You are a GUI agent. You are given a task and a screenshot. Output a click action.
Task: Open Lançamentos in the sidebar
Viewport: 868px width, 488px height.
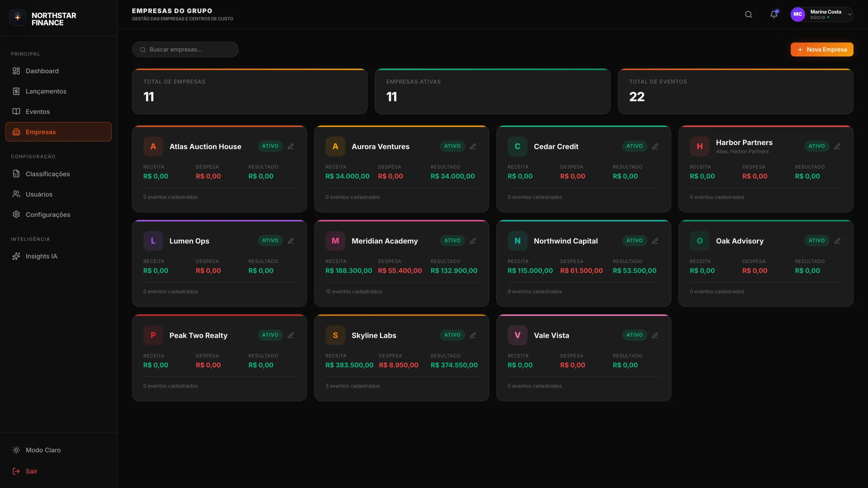[46, 91]
